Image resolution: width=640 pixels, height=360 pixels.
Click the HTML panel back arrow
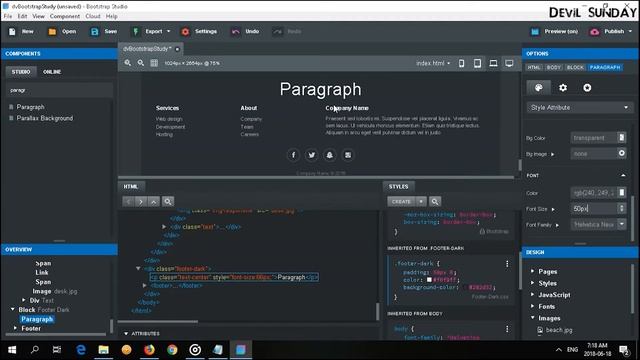(128, 201)
